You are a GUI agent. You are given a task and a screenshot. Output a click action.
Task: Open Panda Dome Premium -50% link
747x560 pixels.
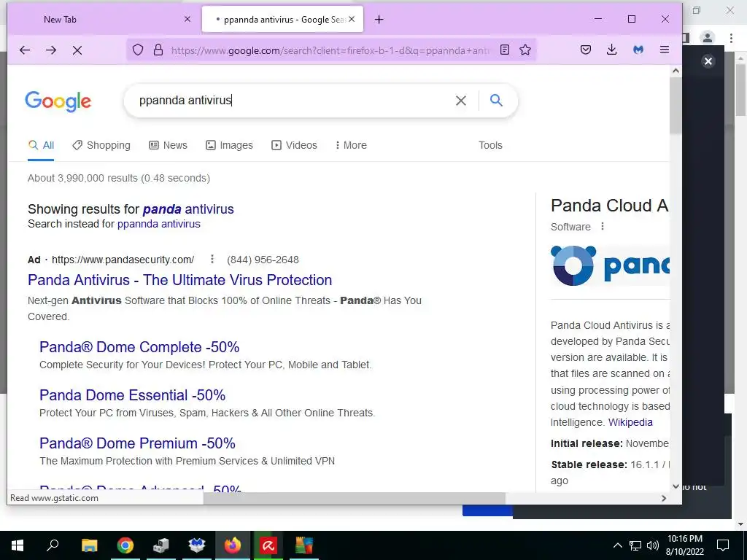[x=137, y=443]
